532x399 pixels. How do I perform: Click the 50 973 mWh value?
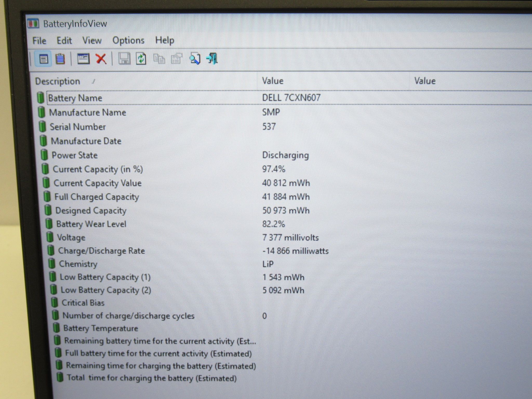tap(286, 210)
